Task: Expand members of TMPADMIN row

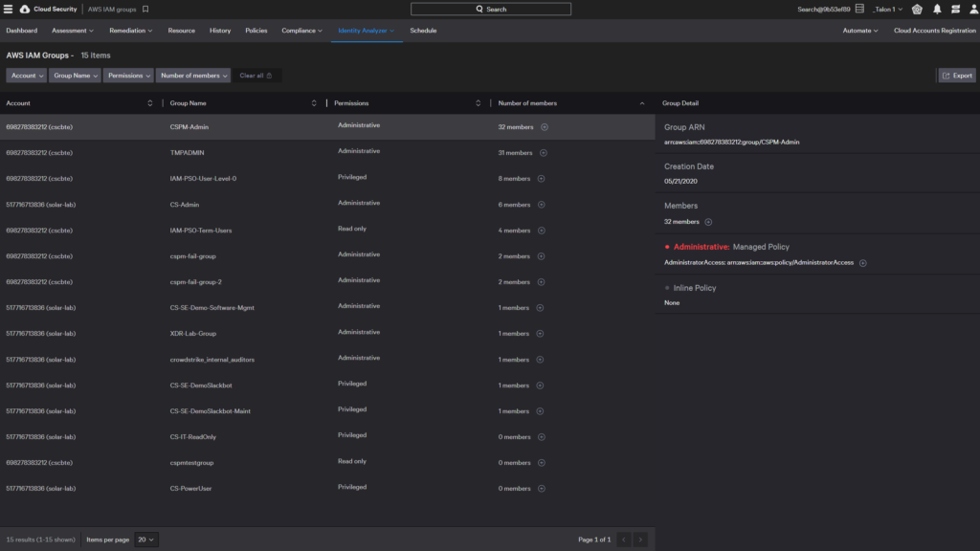Action: pyautogui.click(x=544, y=153)
